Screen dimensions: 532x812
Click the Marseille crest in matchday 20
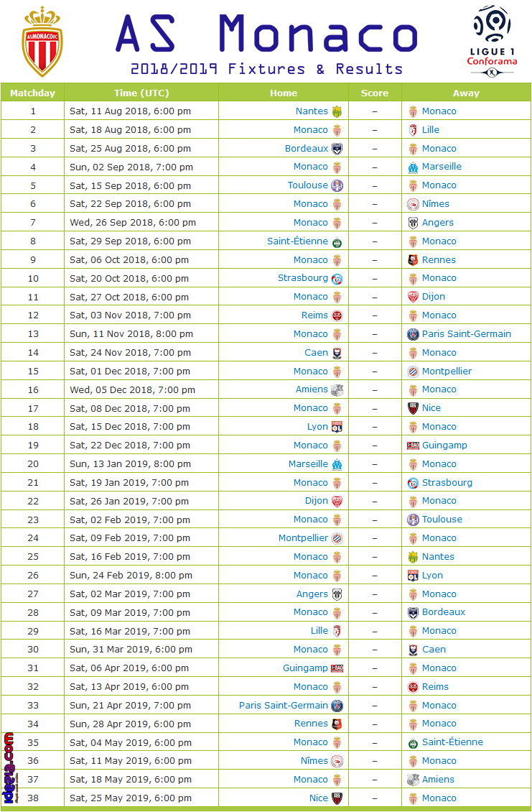coord(337,464)
